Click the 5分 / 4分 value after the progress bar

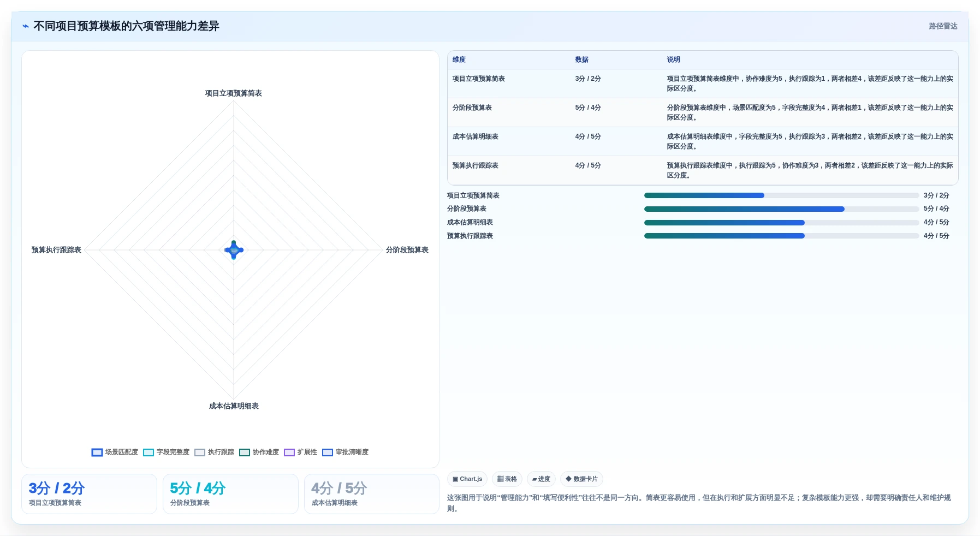pyautogui.click(x=936, y=209)
